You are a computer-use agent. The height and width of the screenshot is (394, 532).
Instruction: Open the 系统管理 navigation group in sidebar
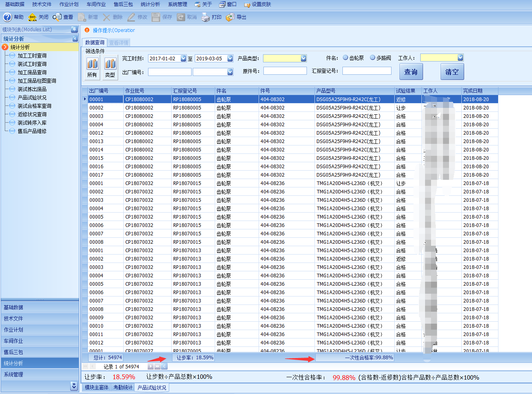(40, 374)
